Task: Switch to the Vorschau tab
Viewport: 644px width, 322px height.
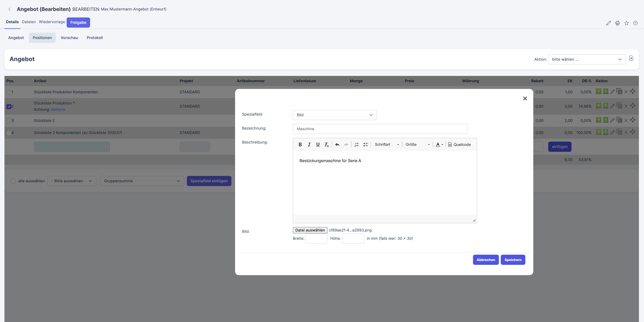Action: (x=69, y=38)
